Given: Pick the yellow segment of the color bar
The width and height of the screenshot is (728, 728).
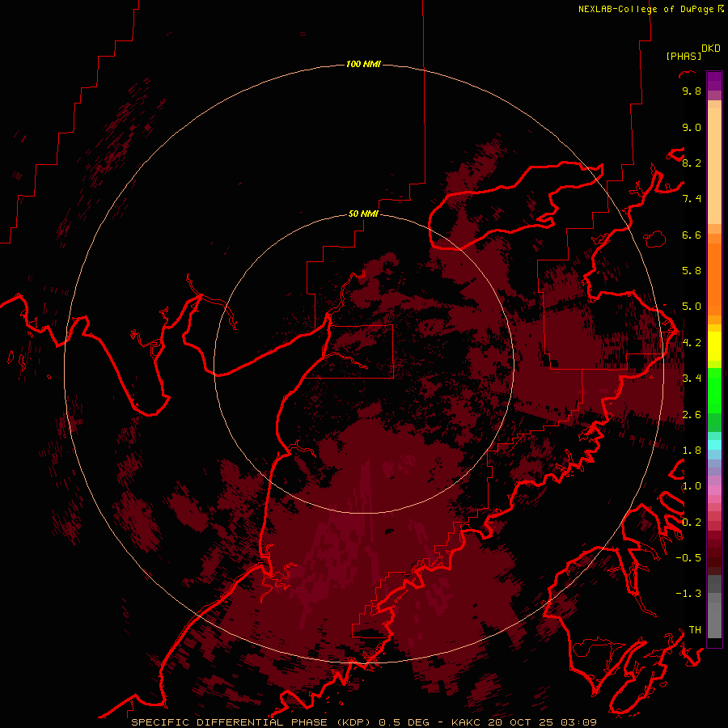Looking at the screenshot, I should [714, 346].
